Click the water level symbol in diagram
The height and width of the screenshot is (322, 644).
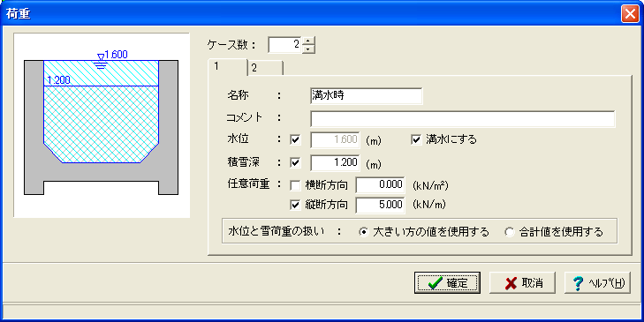101,60
